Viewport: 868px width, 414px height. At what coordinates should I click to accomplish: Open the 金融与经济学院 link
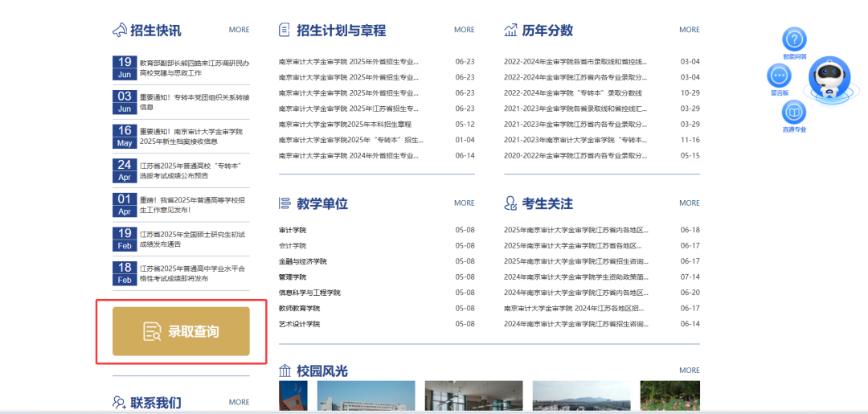(x=303, y=261)
